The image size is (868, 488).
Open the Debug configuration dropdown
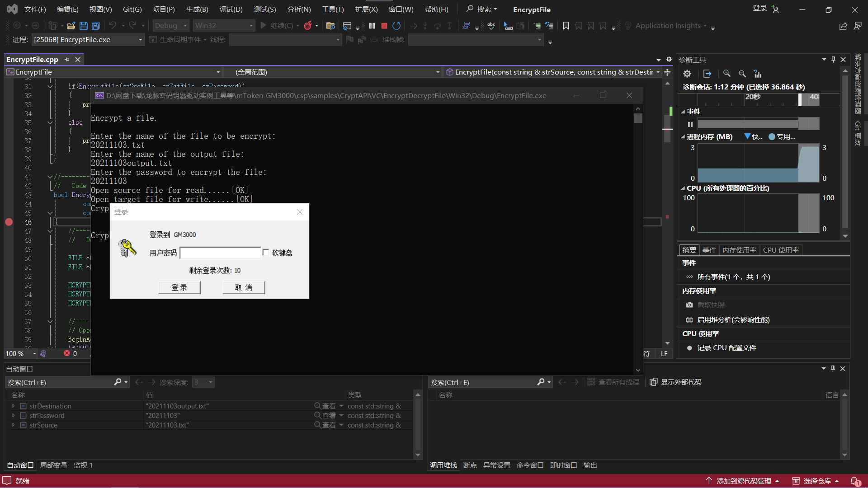(171, 26)
